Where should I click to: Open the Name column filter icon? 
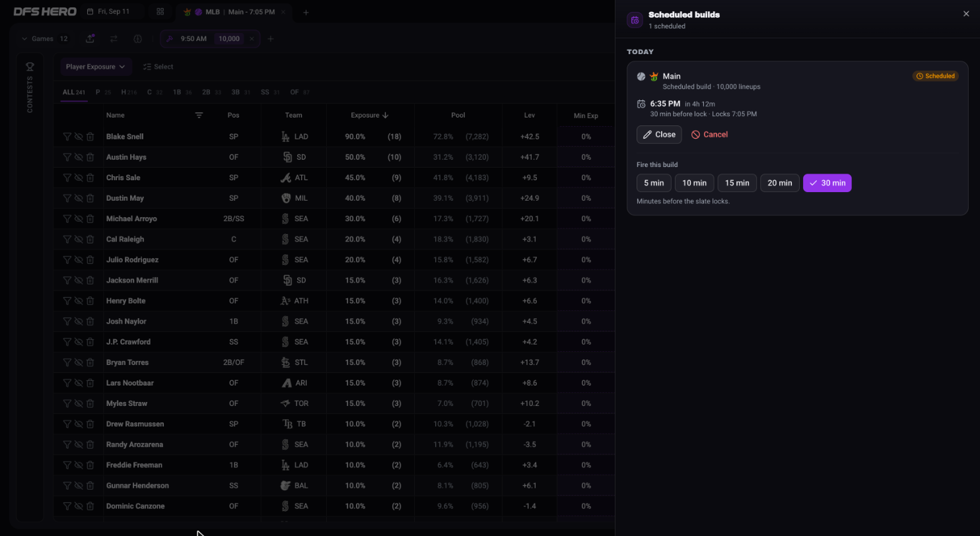(199, 115)
